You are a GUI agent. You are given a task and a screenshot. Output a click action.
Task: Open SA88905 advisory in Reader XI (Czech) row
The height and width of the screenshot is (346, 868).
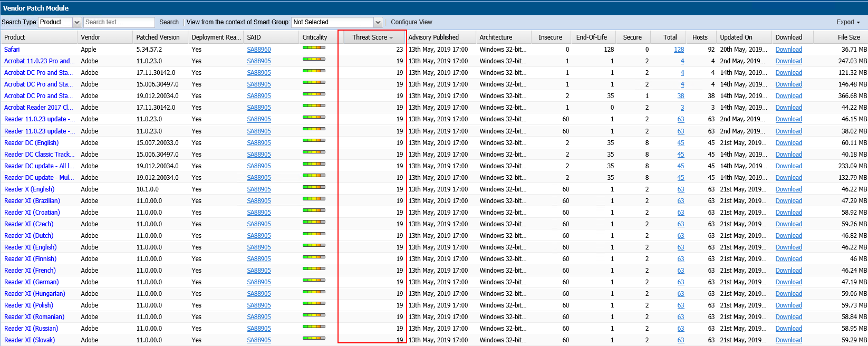[x=259, y=224]
